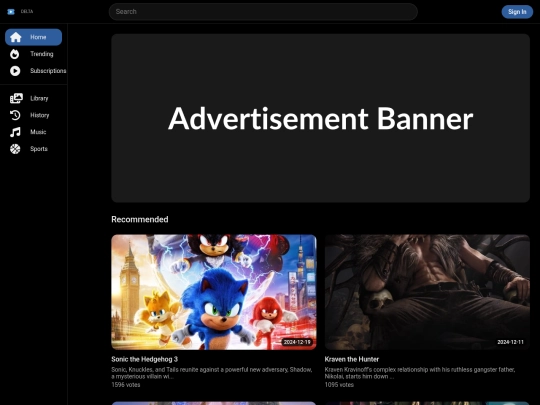Click the Delta logo icon
This screenshot has height=405, width=540.
(x=11, y=12)
